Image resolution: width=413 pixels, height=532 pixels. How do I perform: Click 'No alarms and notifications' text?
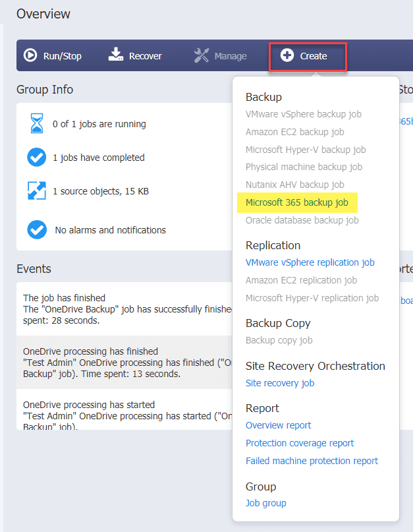111,230
